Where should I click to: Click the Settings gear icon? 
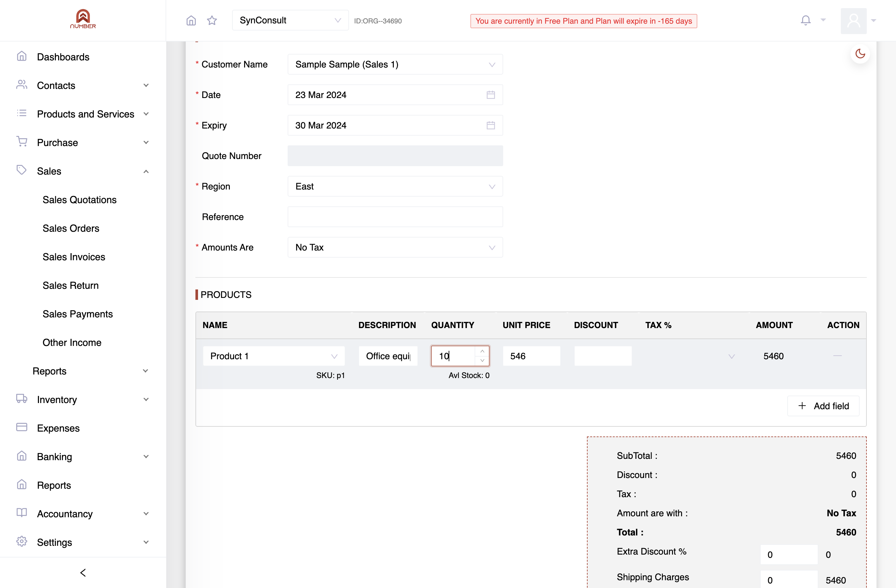(22, 542)
